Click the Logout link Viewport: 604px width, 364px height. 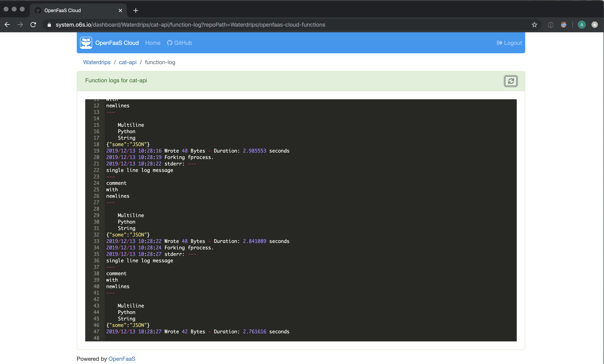[509, 43]
